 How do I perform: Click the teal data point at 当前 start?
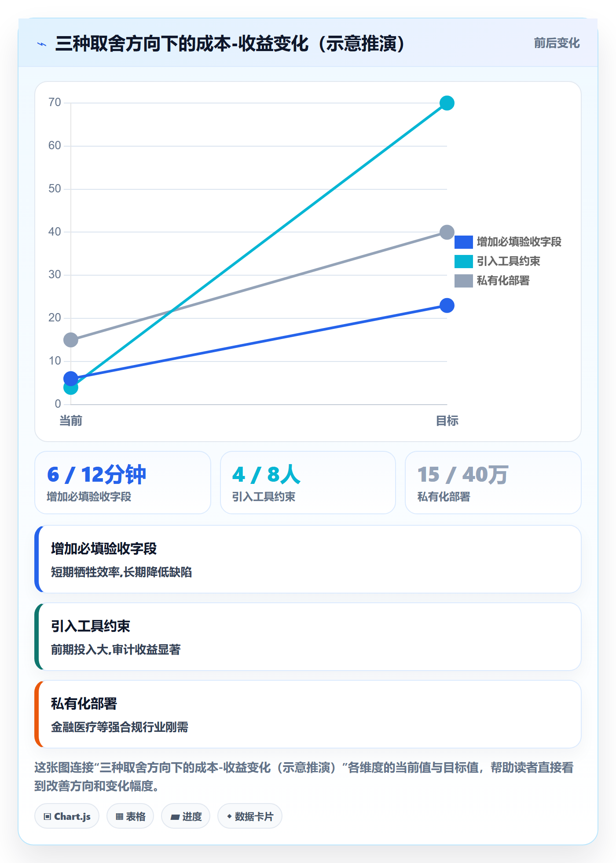71,388
